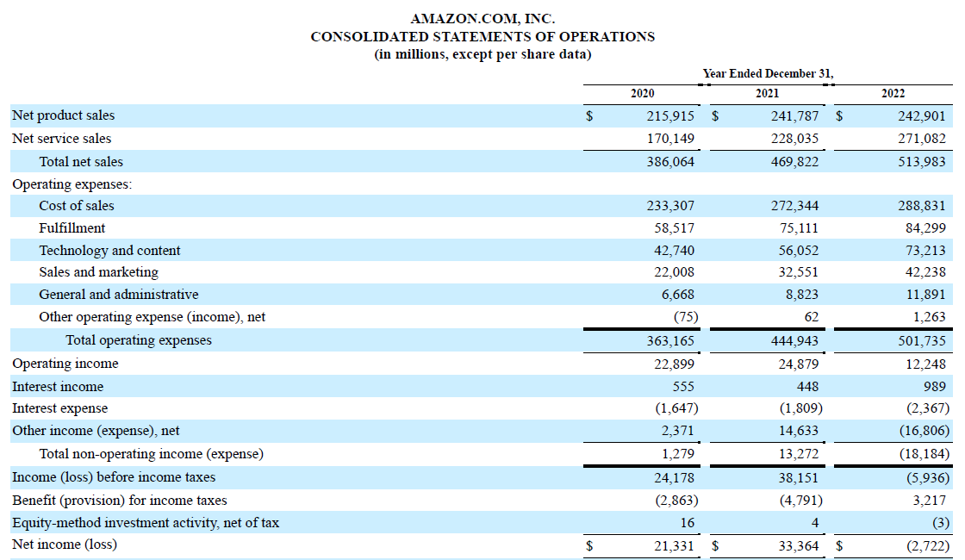965x560 pixels.
Task: Click income before taxes value 38,151
Action: coord(799,477)
